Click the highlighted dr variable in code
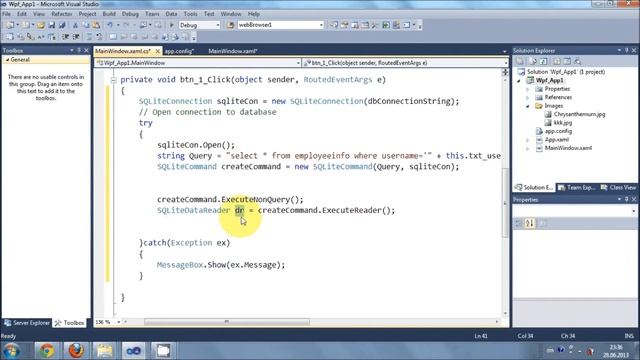The image size is (640, 360). click(240, 211)
